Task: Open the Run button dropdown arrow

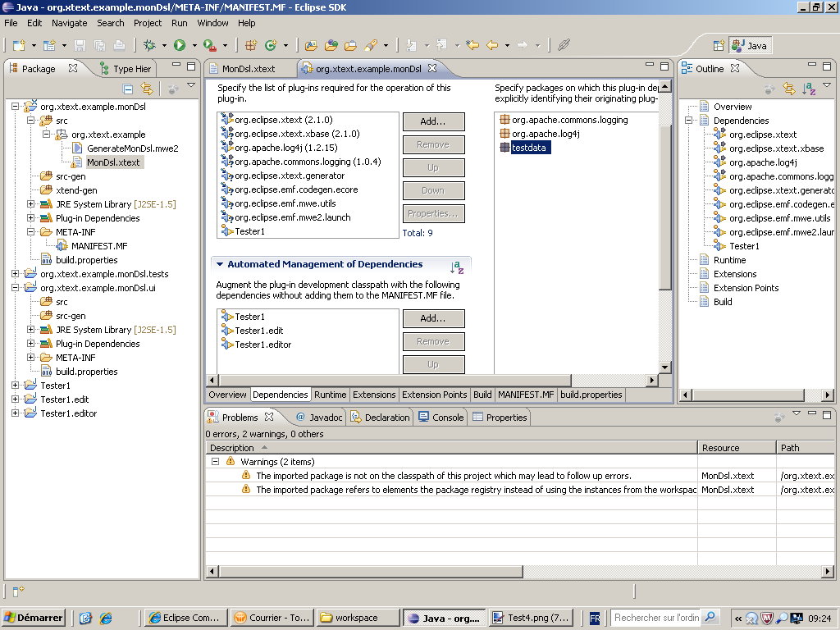Action: click(x=194, y=46)
